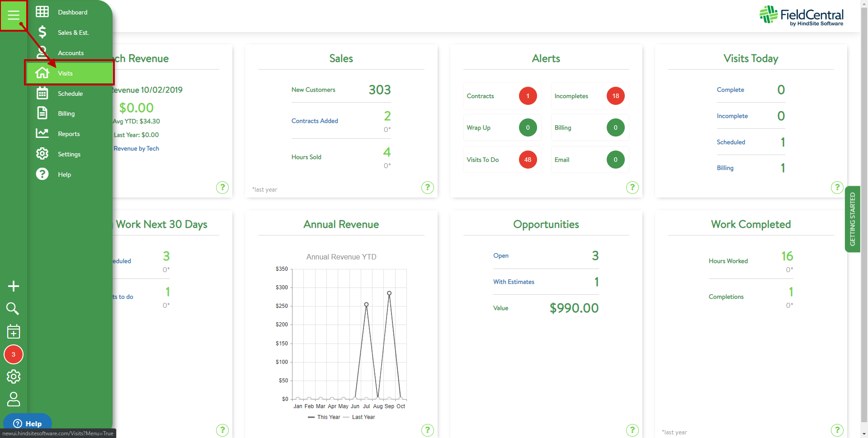This screenshot has height=438, width=868.
Task: Open the Accounts menu item
Action: click(x=71, y=53)
